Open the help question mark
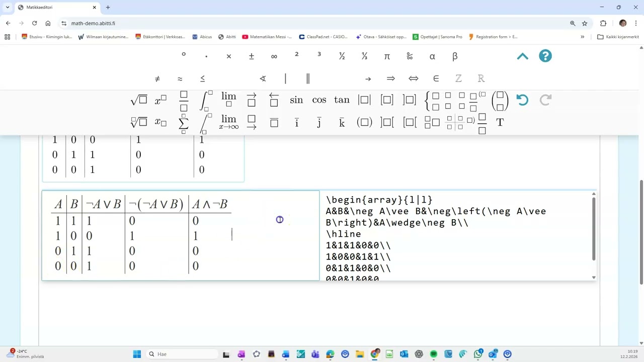Image resolution: width=644 pixels, height=362 pixels. (x=545, y=56)
